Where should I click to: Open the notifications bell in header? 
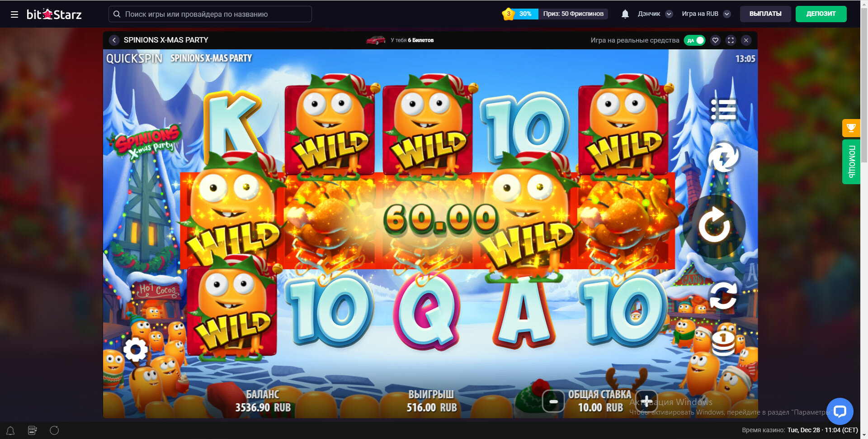(625, 14)
